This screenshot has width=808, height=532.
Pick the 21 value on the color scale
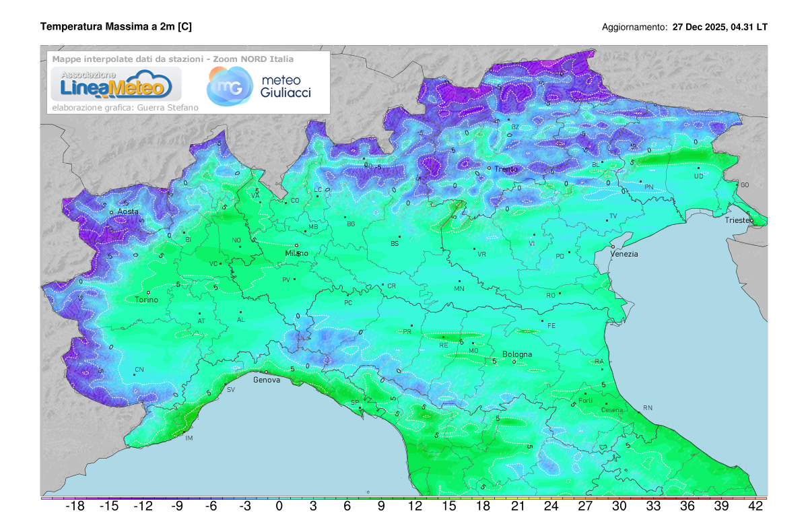click(517, 507)
